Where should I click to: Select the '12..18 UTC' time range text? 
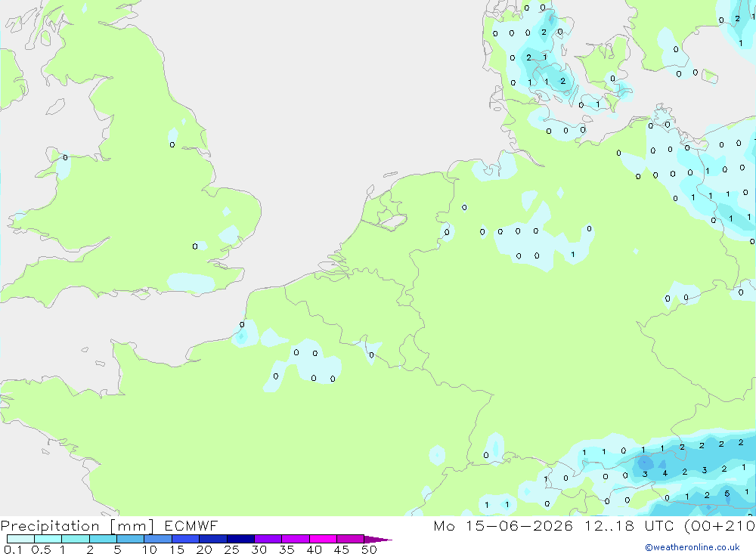(629, 525)
